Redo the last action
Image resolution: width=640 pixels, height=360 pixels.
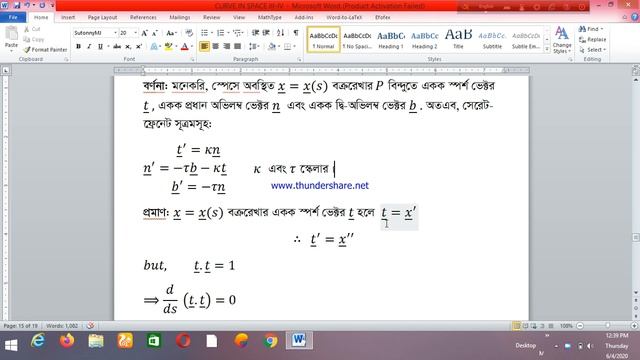click(x=42, y=5)
